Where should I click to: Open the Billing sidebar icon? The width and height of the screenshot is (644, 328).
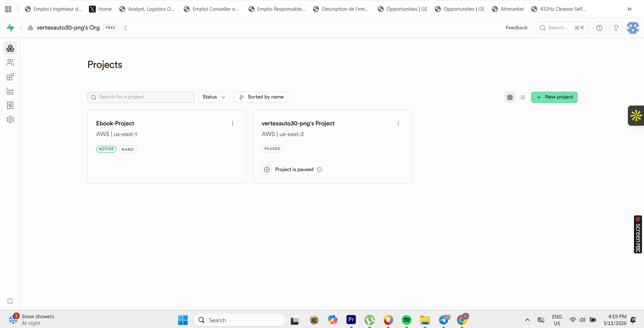pyautogui.click(x=10, y=106)
